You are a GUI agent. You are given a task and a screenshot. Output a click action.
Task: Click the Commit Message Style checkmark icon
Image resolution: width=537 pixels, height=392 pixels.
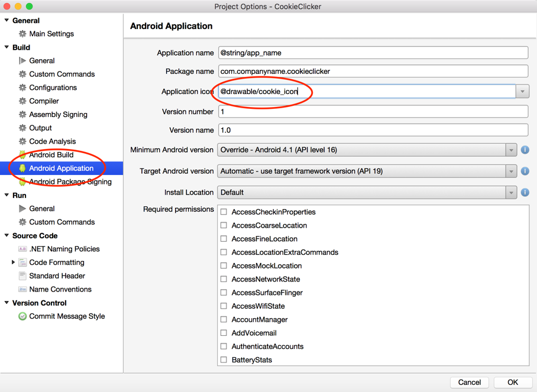22,316
